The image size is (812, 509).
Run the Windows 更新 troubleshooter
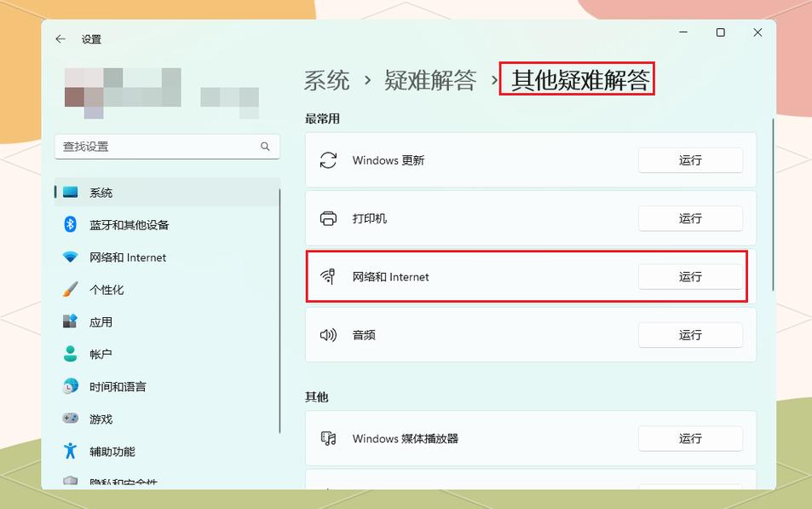point(690,160)
